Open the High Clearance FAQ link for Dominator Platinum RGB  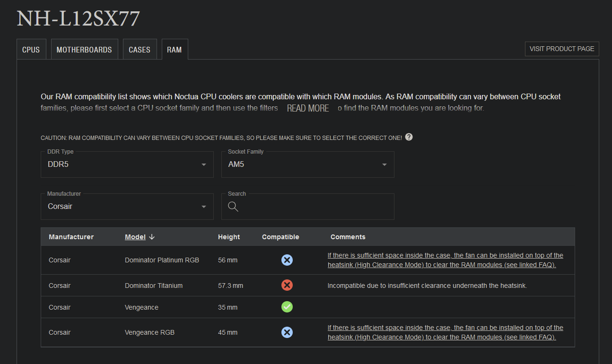[x=446, y=260]
